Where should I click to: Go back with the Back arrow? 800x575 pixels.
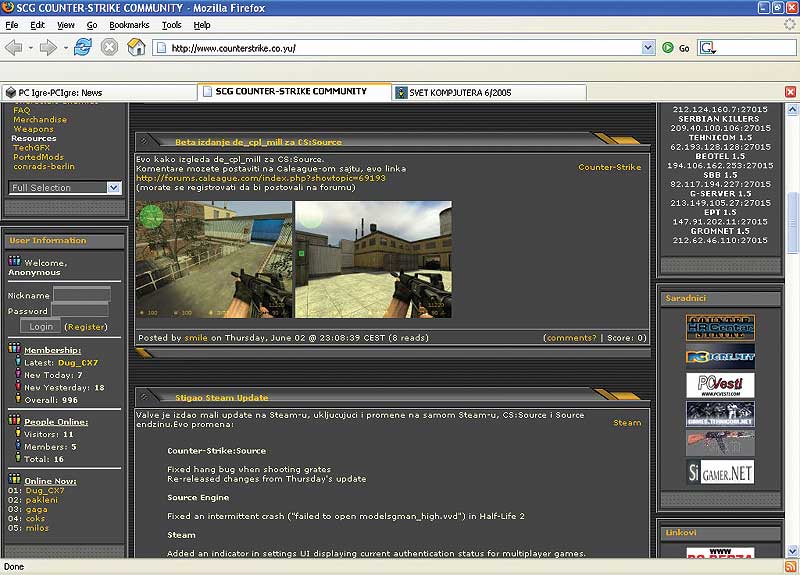14,48
